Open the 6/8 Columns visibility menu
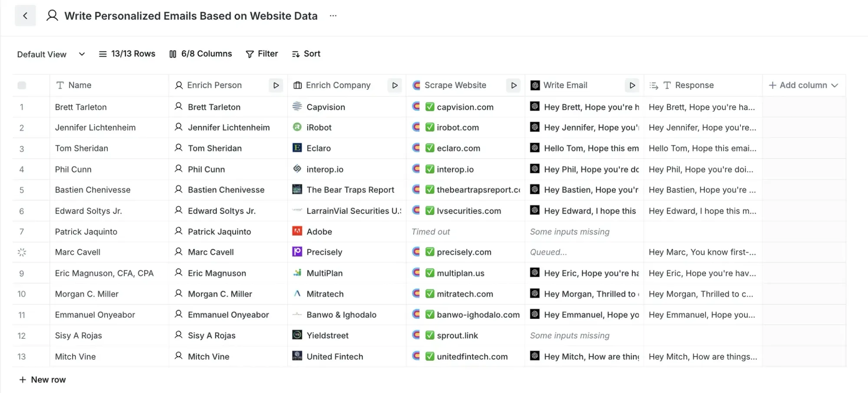 click(201, 54)
